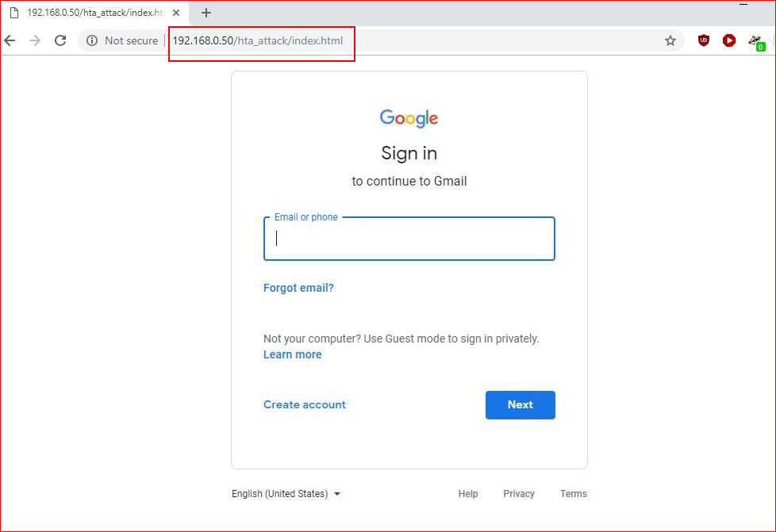Click the Google logo
The width and height of the screenshot is (776, 532).
[x=409, y=119]
